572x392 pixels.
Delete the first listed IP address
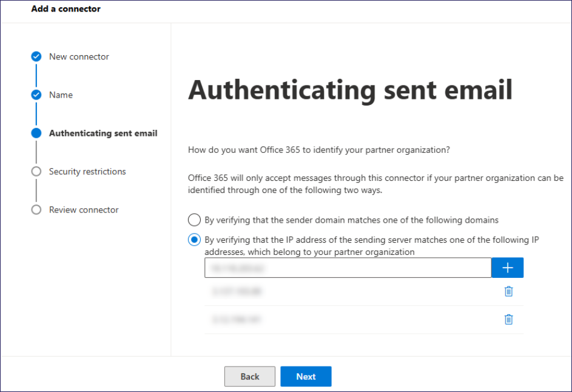(x=509, y=291)
